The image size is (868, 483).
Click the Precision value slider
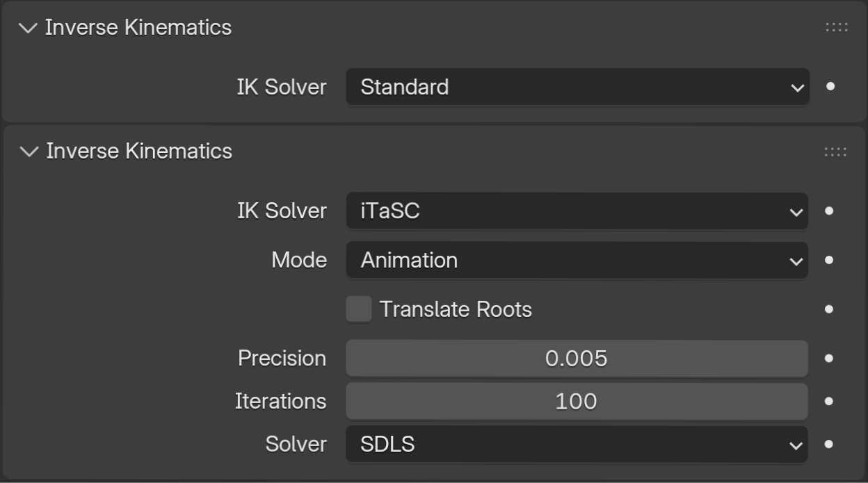[577, 359]
